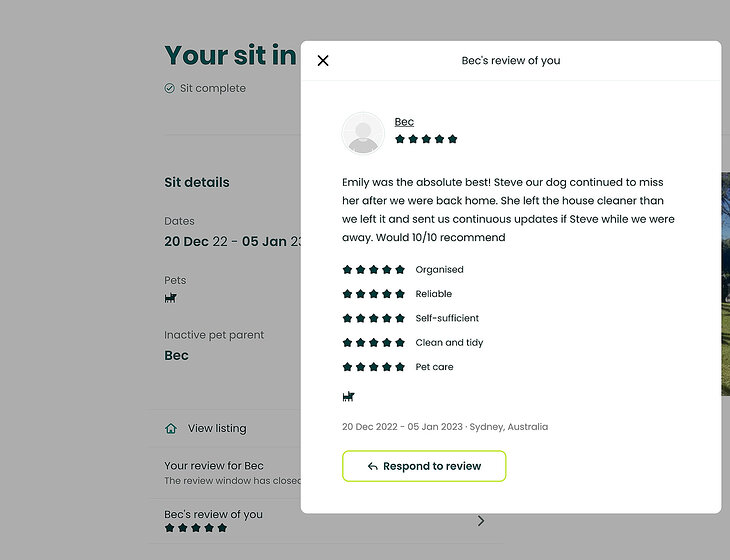
Task: Click the star rating under Bec's review row
Action: (x=196, y=528)
